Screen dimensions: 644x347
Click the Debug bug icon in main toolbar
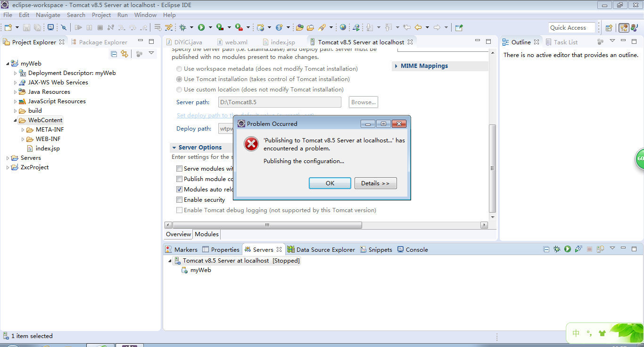pyautogui.click(x=182, y=28)
